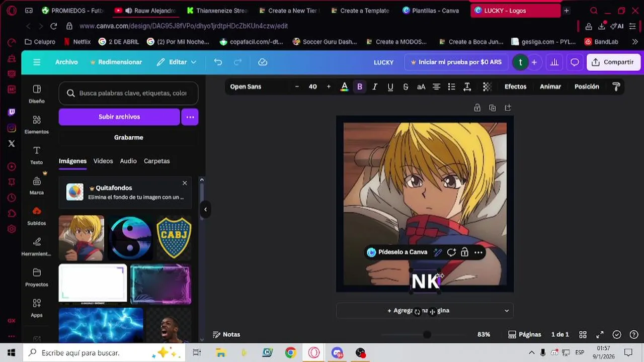This screenshot has height=362, width=644.
Task: Open the Páginas view
Action: click(x=525, y=334)
